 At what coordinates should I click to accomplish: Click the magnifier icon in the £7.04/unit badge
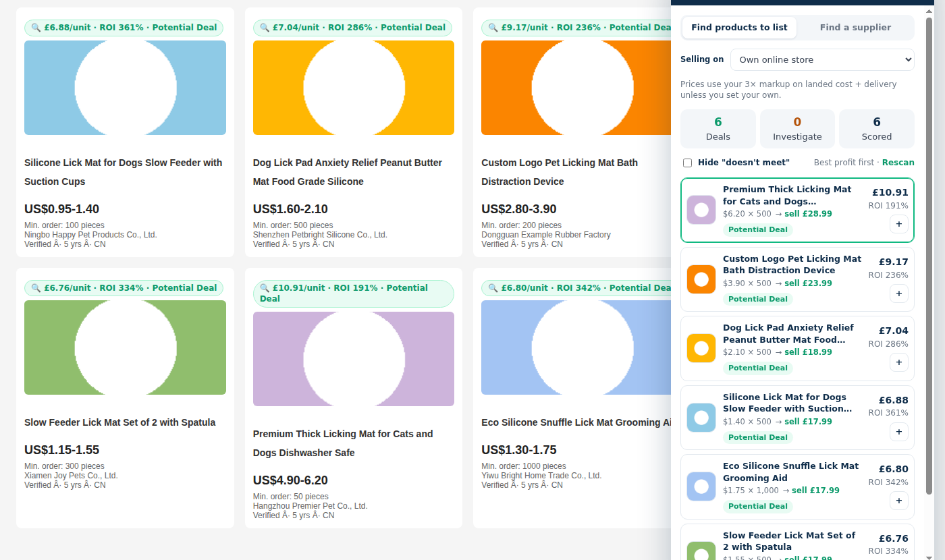tap(265, 28)
